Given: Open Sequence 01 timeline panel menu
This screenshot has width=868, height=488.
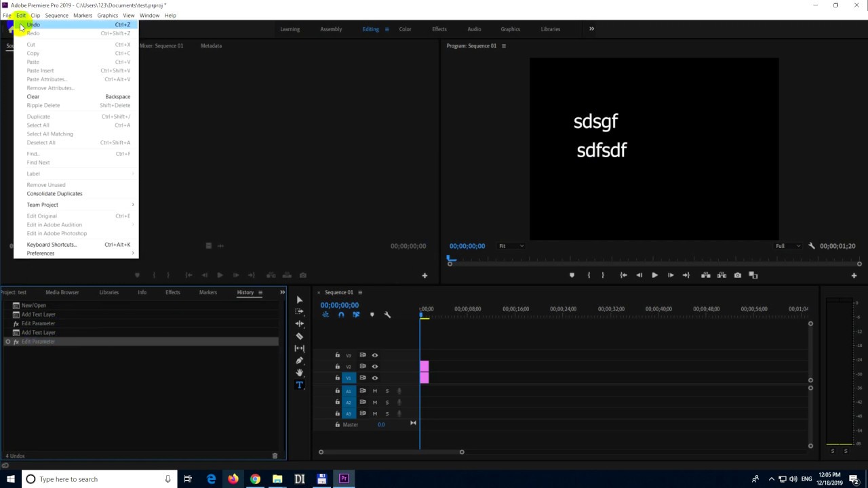Looking at the screenshot, I should (360, 292).
